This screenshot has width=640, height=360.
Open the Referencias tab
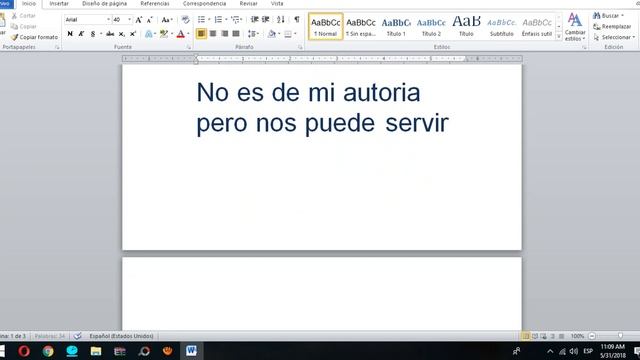point(155,3)
